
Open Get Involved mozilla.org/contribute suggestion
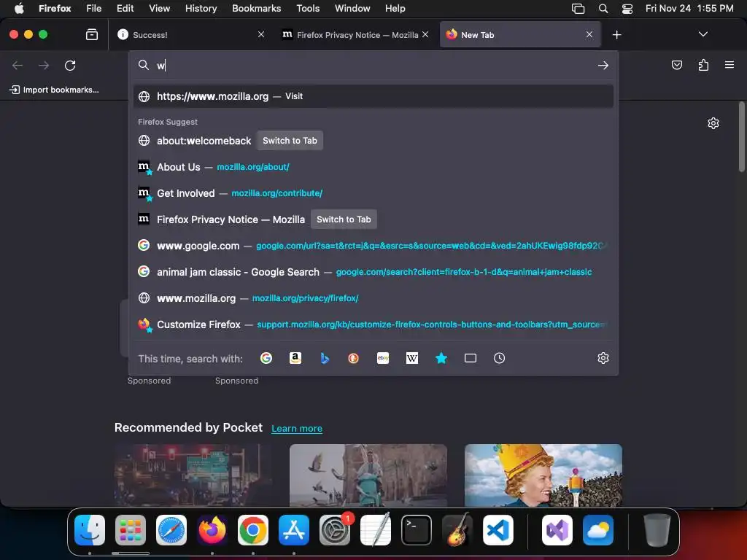(x=373, y=193)
